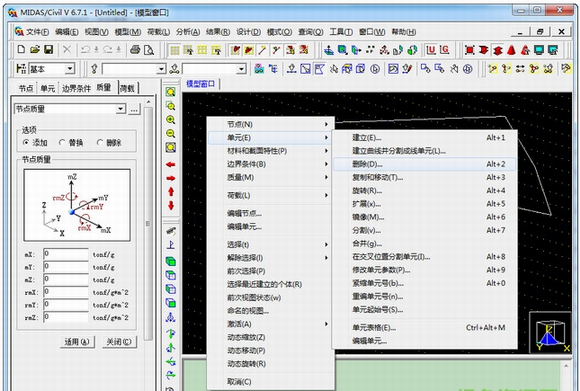This screenshot has height=391, width=580.
Task: Click the red Pan Left arrow
Action: [x=171, y=165]
